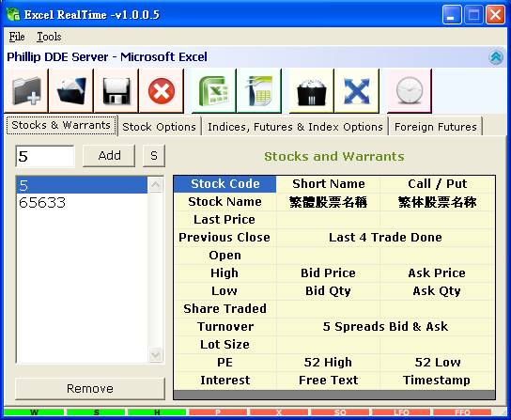
Task: Click the Add button
Action: [109, 156]
